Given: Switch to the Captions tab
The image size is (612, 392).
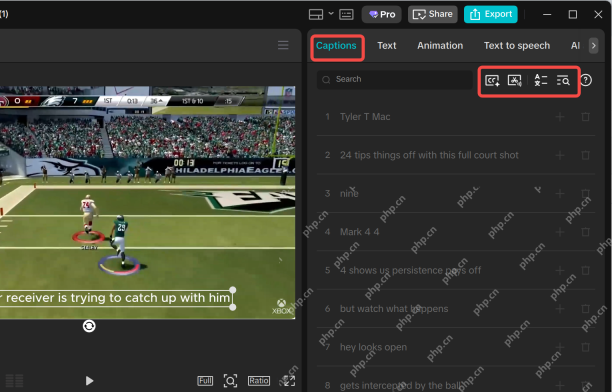Looking at the screenshot, I should (336, 46).
